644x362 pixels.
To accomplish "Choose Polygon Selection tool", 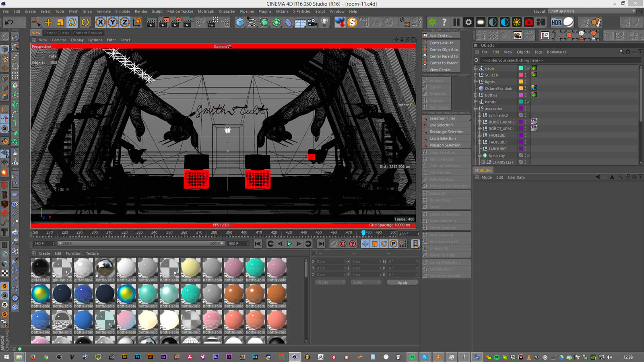I will 446,145.
